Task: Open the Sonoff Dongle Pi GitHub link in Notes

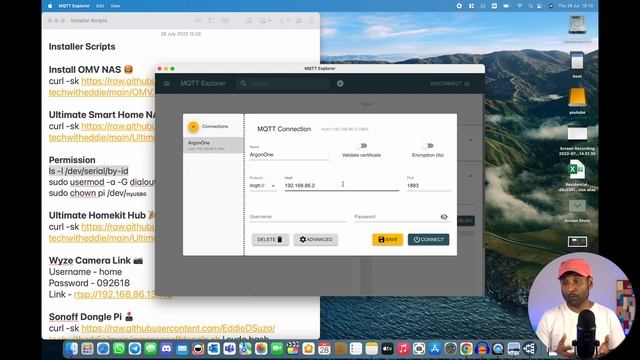Action: tap(178, 328)
